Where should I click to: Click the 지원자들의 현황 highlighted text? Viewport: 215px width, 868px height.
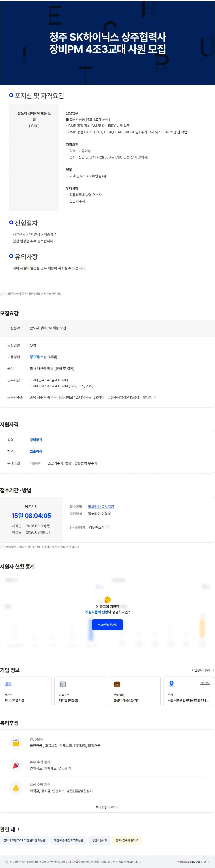tap(97, 612)
